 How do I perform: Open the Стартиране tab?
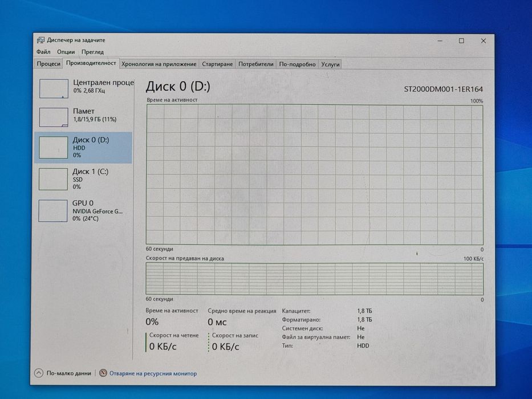pyautogui.click(x=217, y=64)
